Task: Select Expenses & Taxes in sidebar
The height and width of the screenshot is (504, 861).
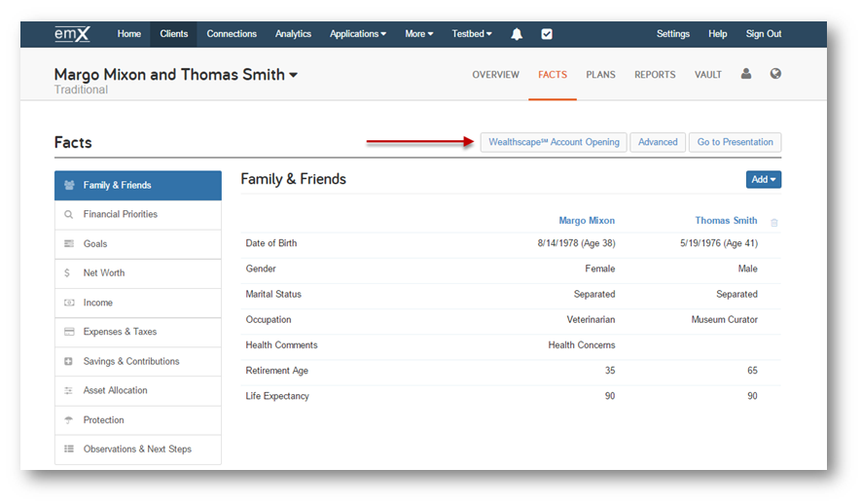Action: click(x=138, y=332)
